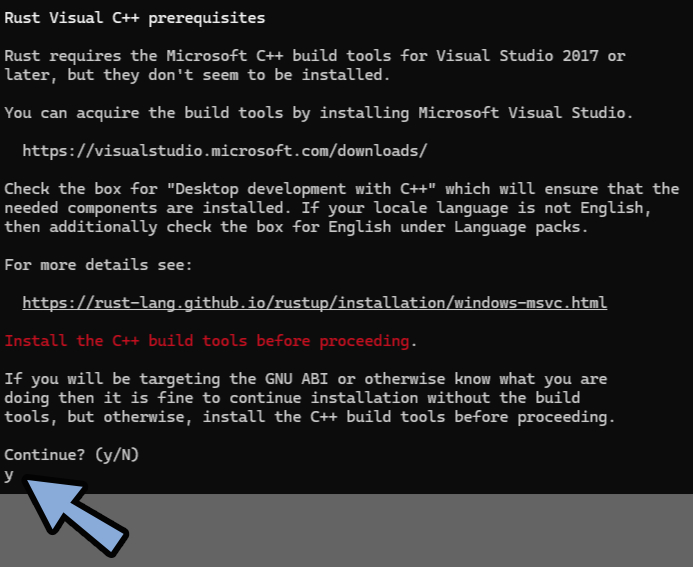Click the 'Rust Visual C++ prerequisites' heading
Screen dimensions: 693x567
pyautogui.click(x=135, y=18)
